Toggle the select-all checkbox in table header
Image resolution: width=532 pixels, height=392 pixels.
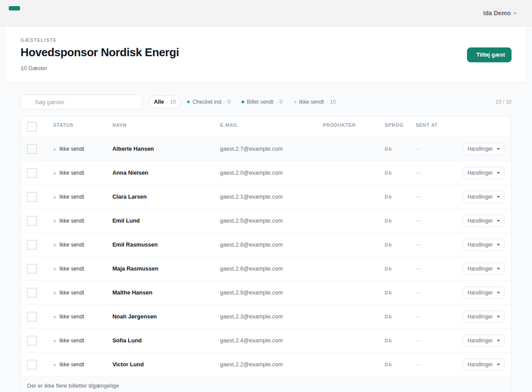point(32,127)
